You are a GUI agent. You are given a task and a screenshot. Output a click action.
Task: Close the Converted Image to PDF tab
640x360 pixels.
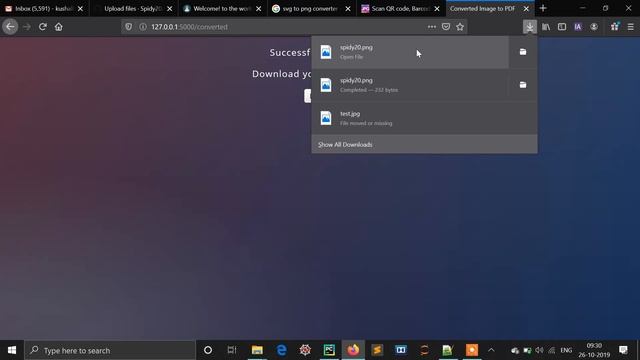click(526, 9)
